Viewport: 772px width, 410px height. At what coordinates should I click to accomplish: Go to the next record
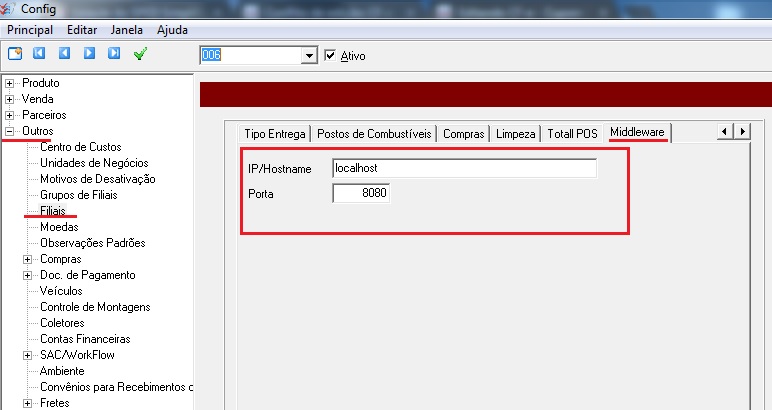pos(88,54)
